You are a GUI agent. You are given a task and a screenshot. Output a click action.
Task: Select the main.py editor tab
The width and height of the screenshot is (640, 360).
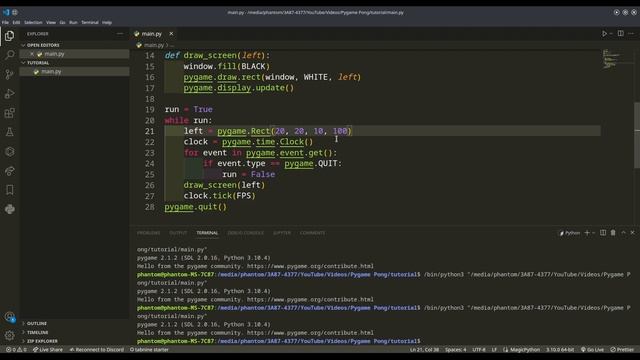(x=151, y=34)
